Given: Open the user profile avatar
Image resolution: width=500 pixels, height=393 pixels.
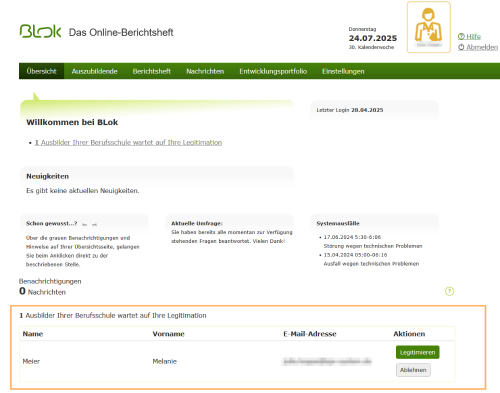Looking at the screenshot, I should click(x=428, y=27).
